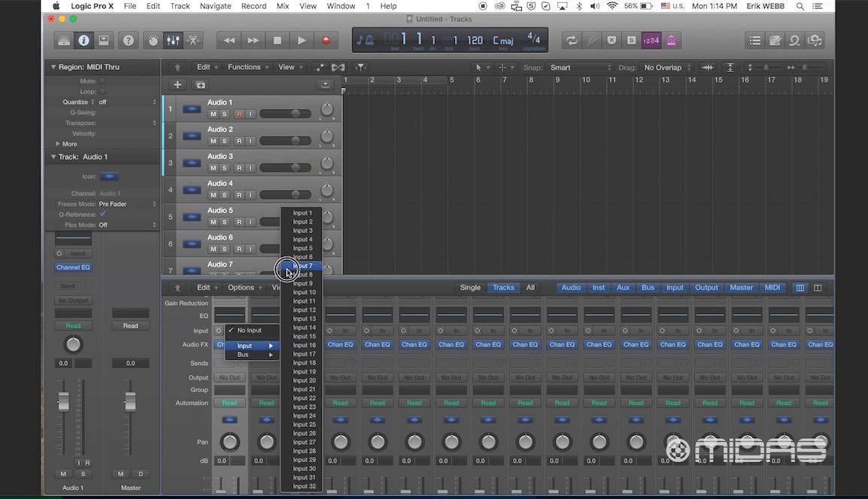
Task: Toggle the Aux filter button in the mixer
Action: [624, 288]
